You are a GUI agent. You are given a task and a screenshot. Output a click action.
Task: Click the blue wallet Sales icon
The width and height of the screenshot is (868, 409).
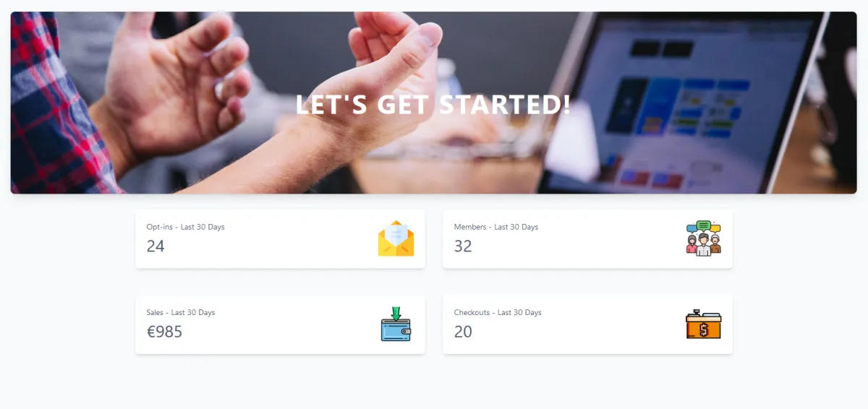(x=396, y=324)
